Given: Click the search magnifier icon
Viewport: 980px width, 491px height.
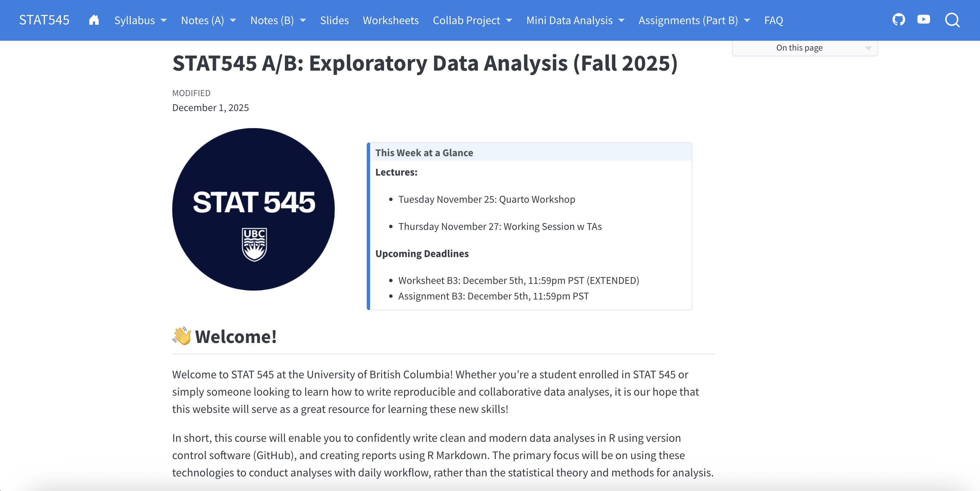Looking at the screenshot, I should tap(952, 20).
